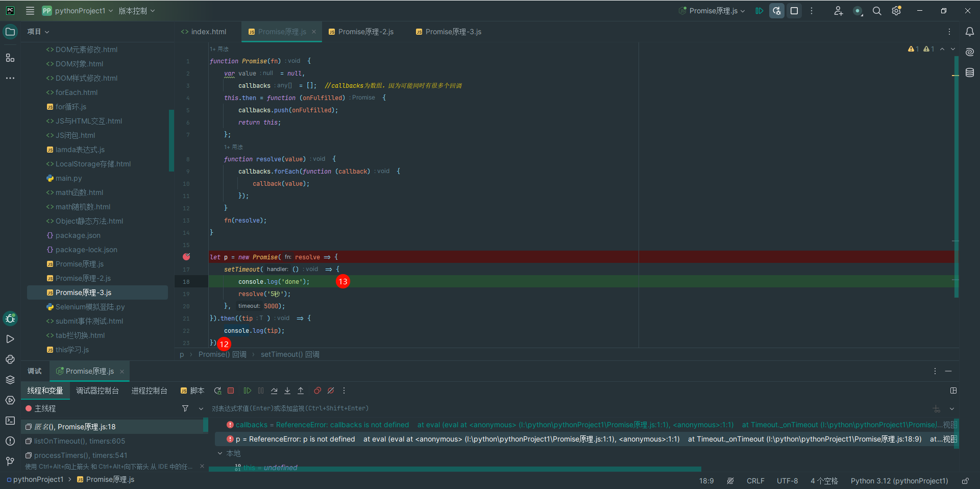Viewport: 980px width, 489px height.
Task: View all breakpoints
Action: [x=317, y=390]
